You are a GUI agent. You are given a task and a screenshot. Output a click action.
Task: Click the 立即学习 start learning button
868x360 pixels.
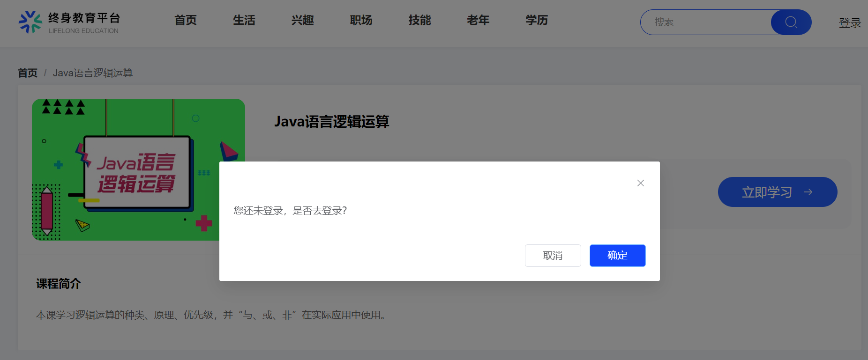tap(778, 192)
